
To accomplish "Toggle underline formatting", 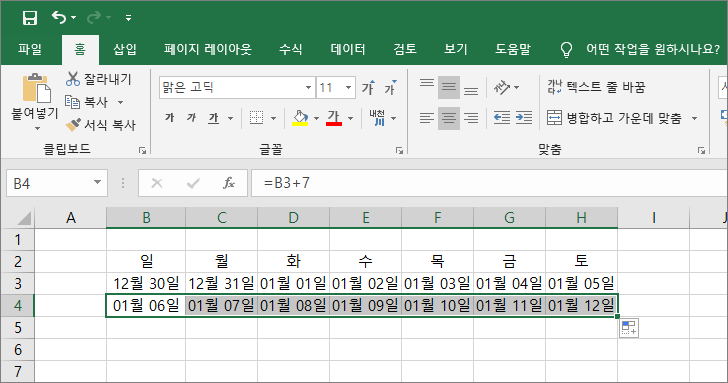I will pos(213,118).
